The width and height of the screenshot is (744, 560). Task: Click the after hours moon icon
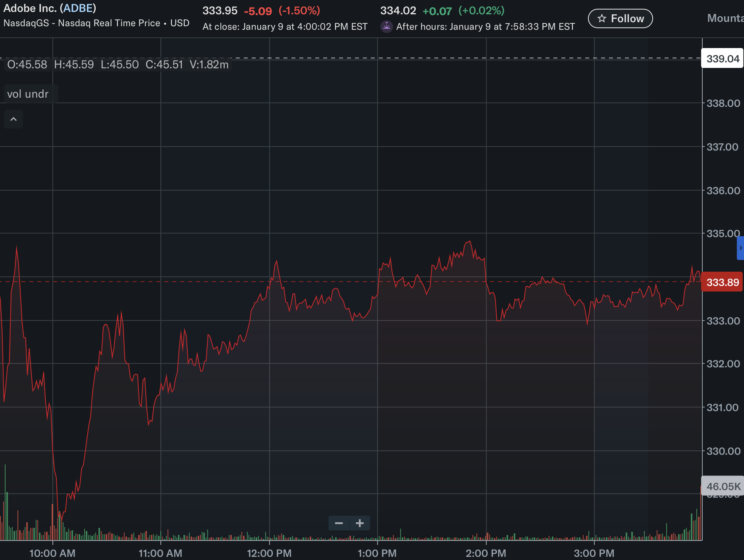386,27
